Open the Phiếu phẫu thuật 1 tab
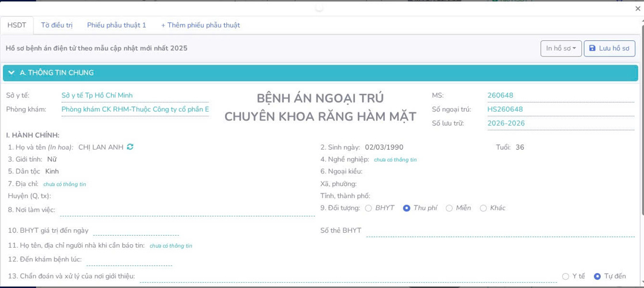Image resolution: width=644 pixels, height=288 pixels. click(116, 25)
